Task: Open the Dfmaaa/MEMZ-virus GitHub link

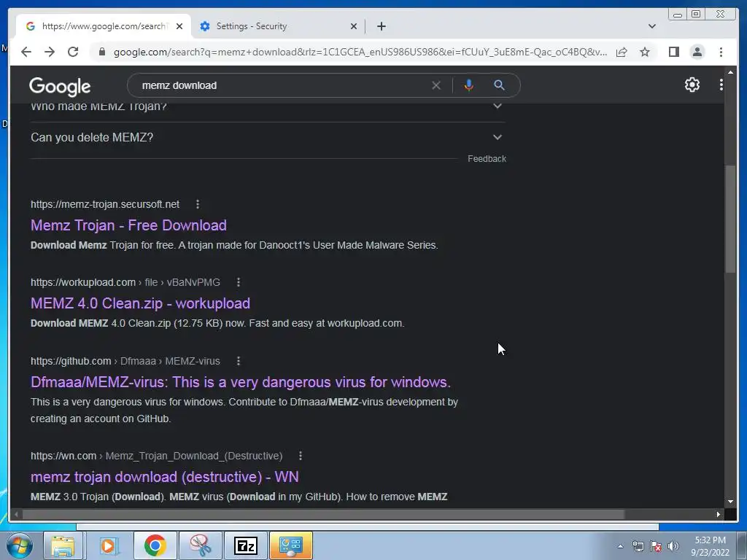Action: (x=241, y=382)
